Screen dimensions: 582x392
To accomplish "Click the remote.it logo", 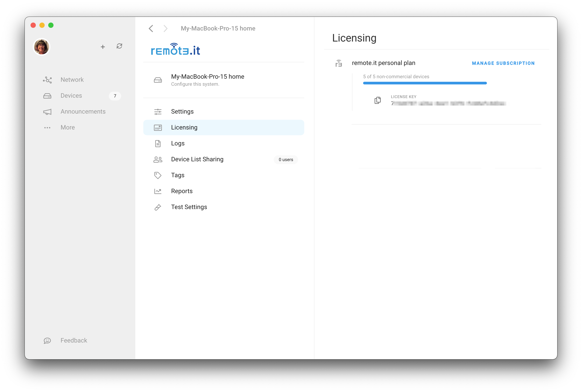I will tap(175, 49).
